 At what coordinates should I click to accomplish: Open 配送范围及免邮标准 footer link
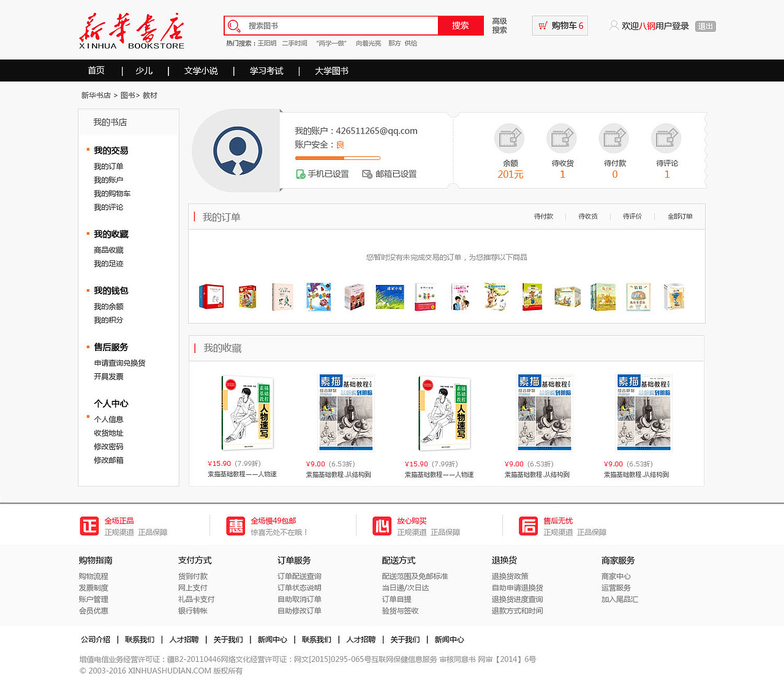[415, 576]
